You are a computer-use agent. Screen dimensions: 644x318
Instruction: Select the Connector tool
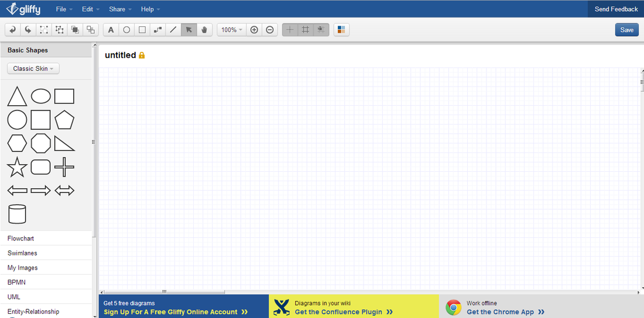tap(157, 30)
